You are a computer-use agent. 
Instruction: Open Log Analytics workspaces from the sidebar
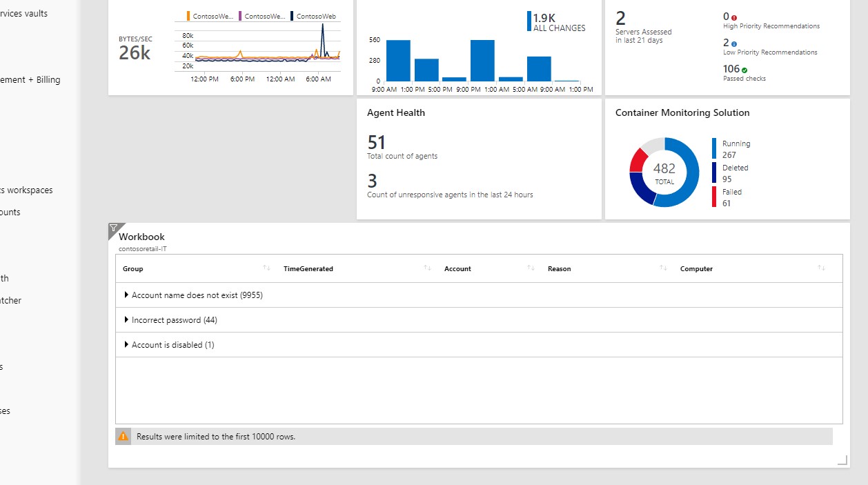28,190
